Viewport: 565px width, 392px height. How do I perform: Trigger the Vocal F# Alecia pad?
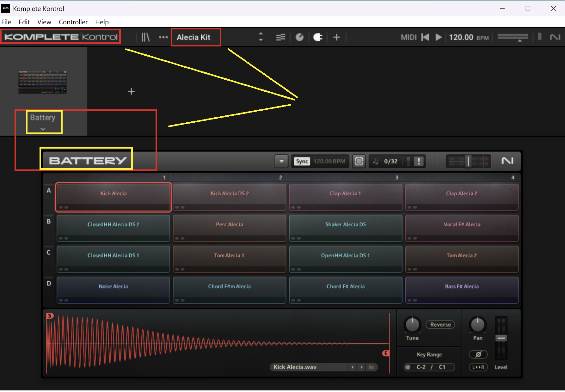pos(462,228)
